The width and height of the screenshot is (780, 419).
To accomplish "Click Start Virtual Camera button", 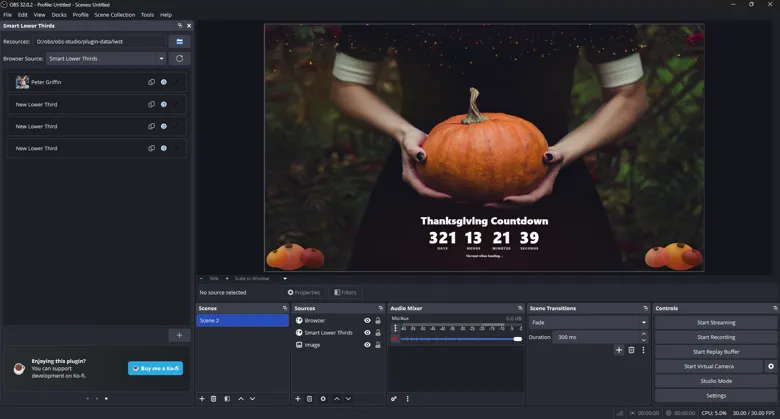I will click(709, 366).
